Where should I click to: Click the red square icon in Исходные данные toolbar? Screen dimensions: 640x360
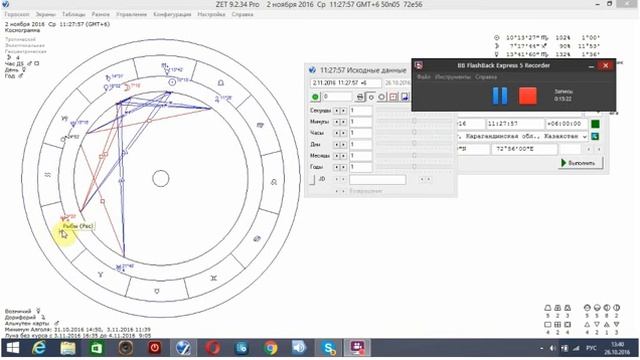(393, 97)
